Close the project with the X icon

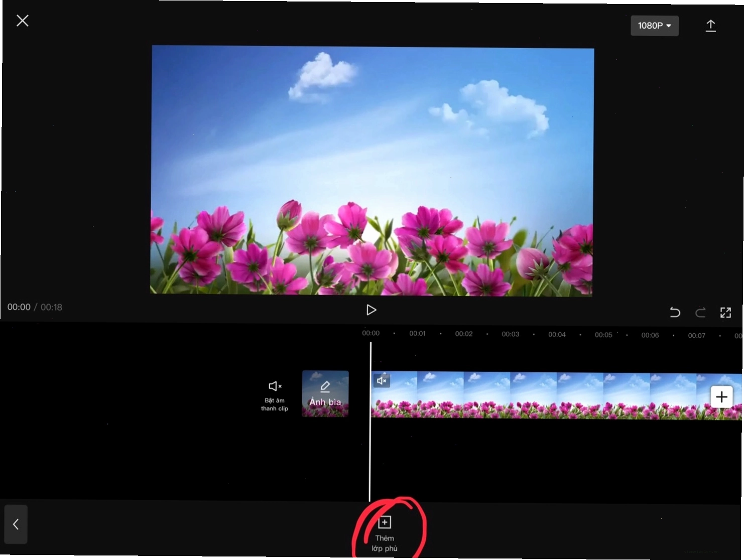(x=22, y=21)
